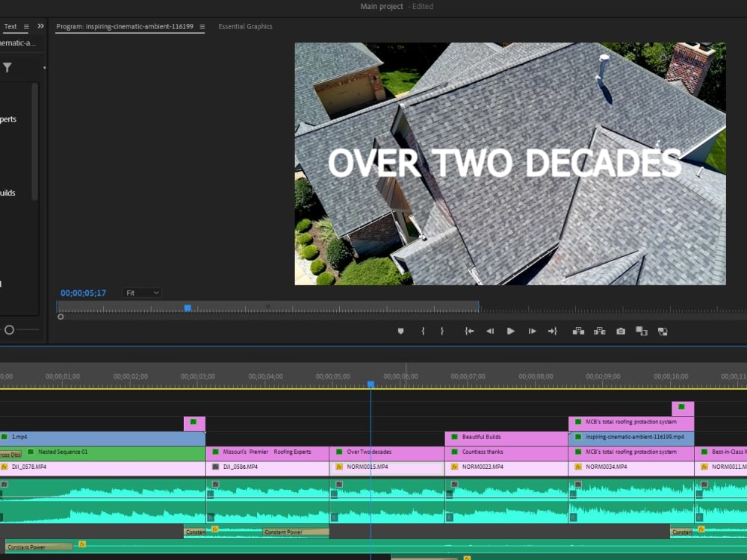The width and height of the screenshot is (747, 560).
Task: Step forward one frame
Action: (532, 331)
